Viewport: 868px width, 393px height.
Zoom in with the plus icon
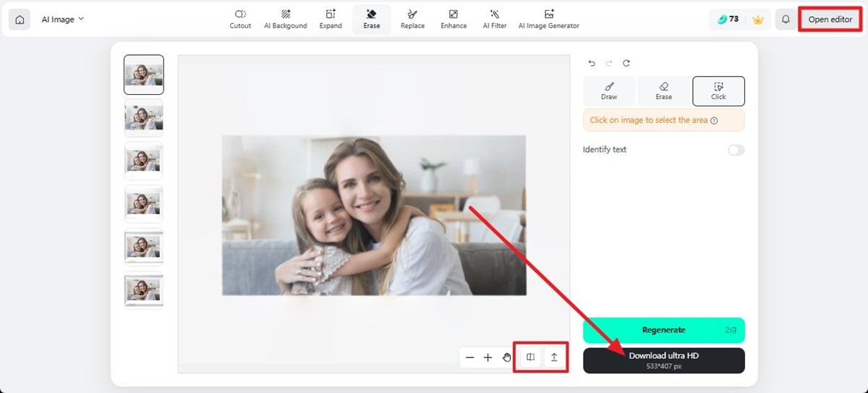(488, 358)
